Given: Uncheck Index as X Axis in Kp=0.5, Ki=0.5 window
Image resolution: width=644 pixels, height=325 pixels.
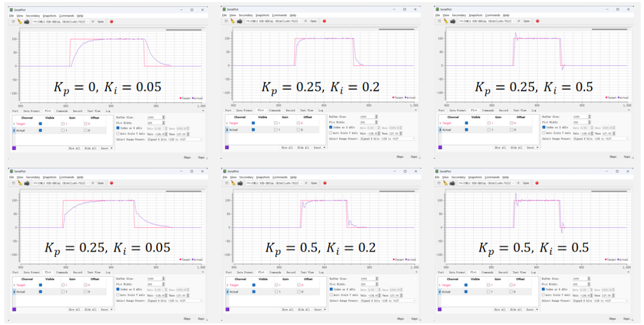Looking at the screenshot, I should click(x=543, y=289).
